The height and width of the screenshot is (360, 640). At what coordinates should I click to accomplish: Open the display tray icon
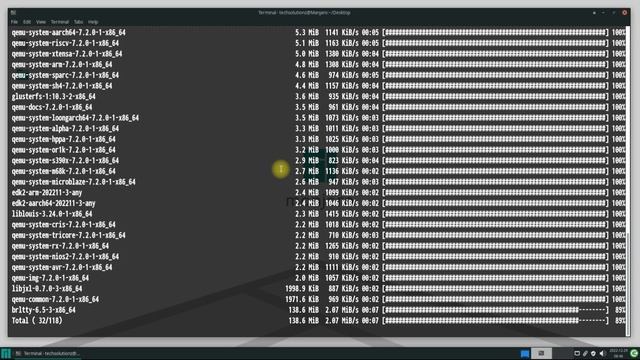tap(577, 353)
